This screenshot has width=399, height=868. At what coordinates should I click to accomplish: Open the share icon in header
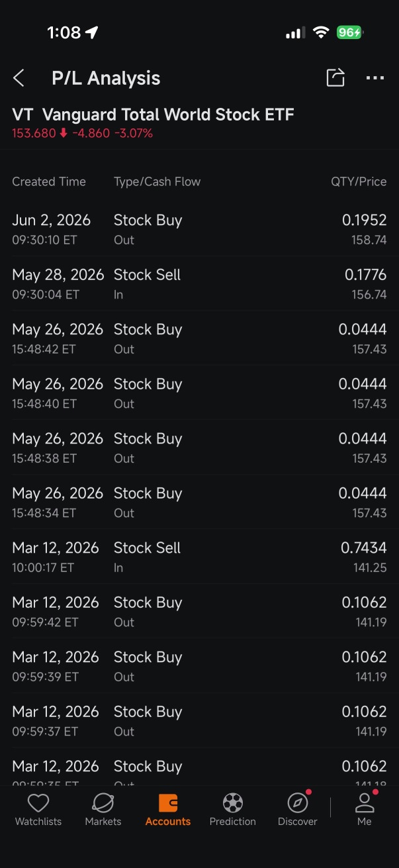pyautogui.click(x=335, y=77)
